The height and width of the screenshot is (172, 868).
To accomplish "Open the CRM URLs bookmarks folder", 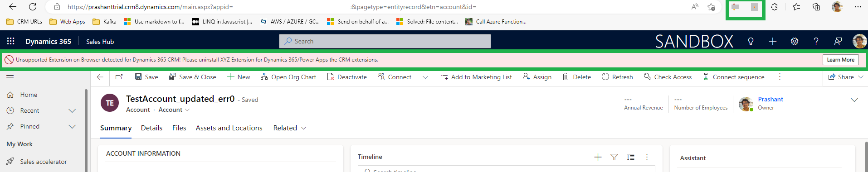I will [24, 21].
